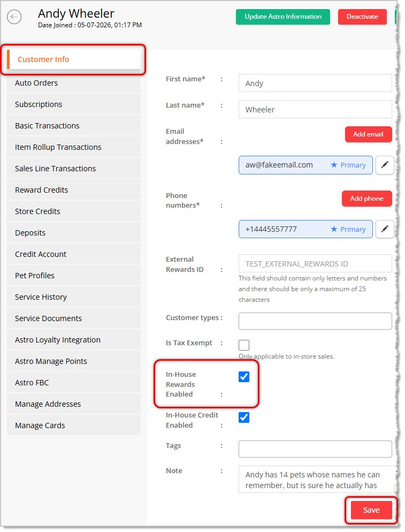
Task: Go to Basic Transactions
Action: 74,126
